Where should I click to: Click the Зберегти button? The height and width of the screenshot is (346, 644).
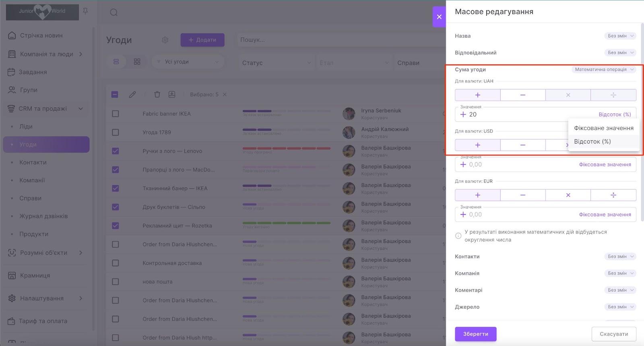click(475, 334)
